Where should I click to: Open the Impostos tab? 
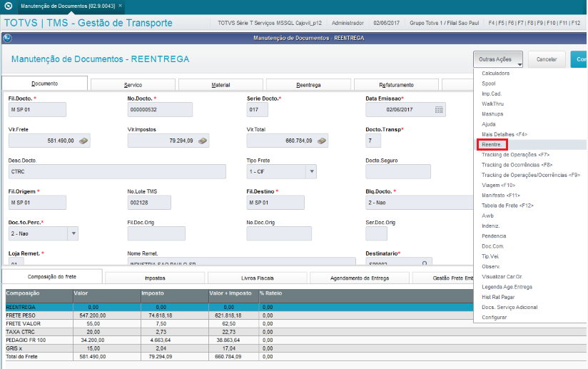point(155,278)
